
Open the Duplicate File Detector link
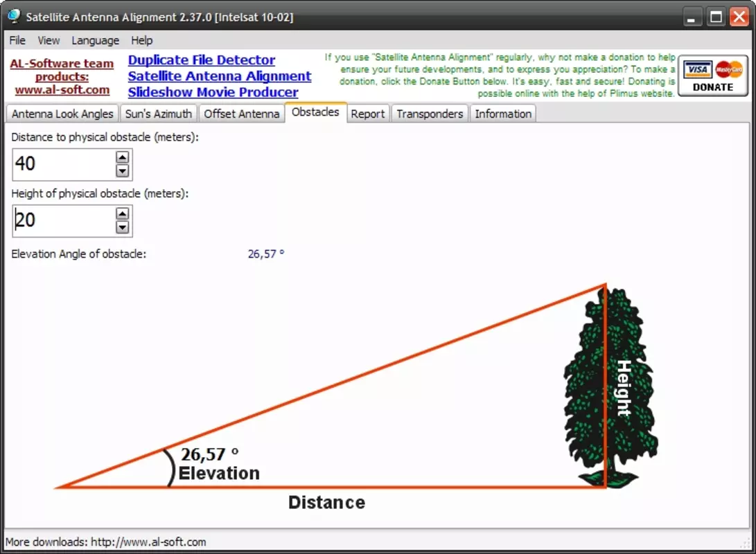coord(202,60)
